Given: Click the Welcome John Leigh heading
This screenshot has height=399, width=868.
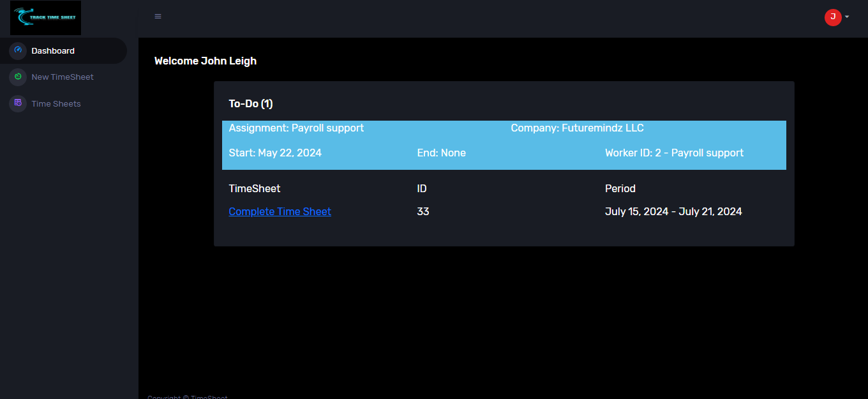Looking at the screenshot, I should tap(206, 61).
